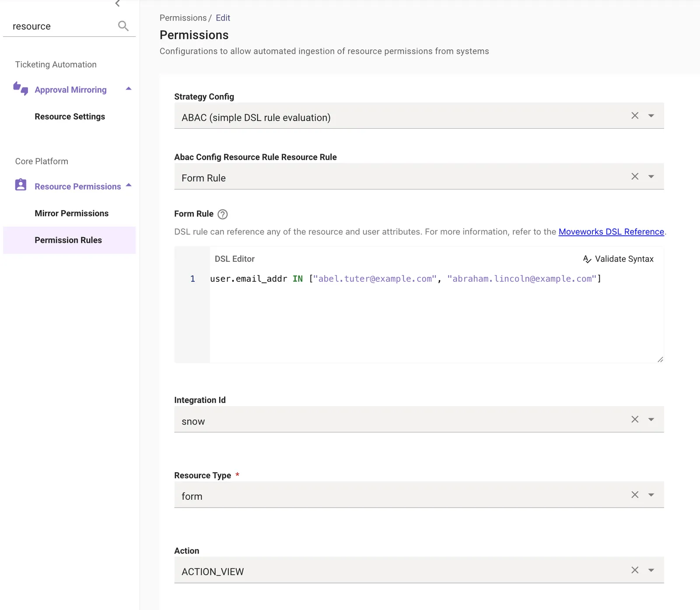Select Permission Rules in sidebar
Image resolution: width=700 pixels, height=610 pixels.
coord(69,240)
